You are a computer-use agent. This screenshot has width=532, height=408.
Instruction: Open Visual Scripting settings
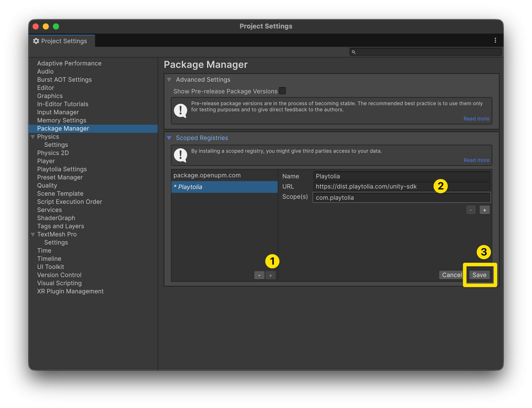click(x=59, y=283)
